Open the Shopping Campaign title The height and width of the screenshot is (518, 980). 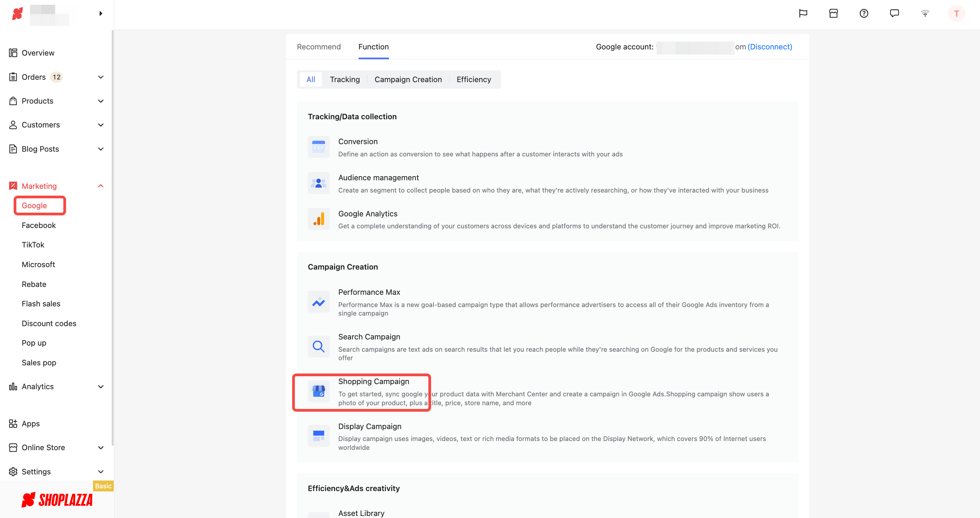tap(374, 381)
